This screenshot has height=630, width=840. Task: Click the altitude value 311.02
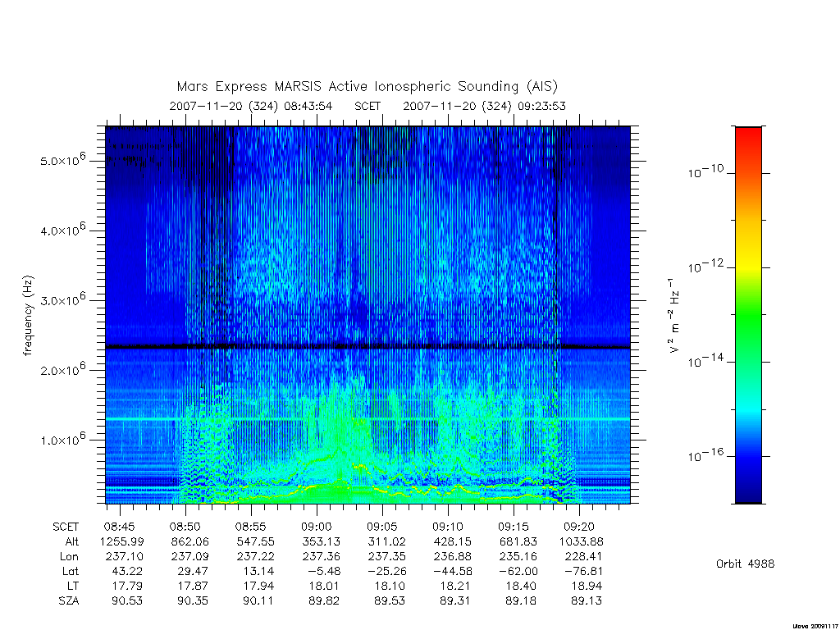(x=388, y=541)
